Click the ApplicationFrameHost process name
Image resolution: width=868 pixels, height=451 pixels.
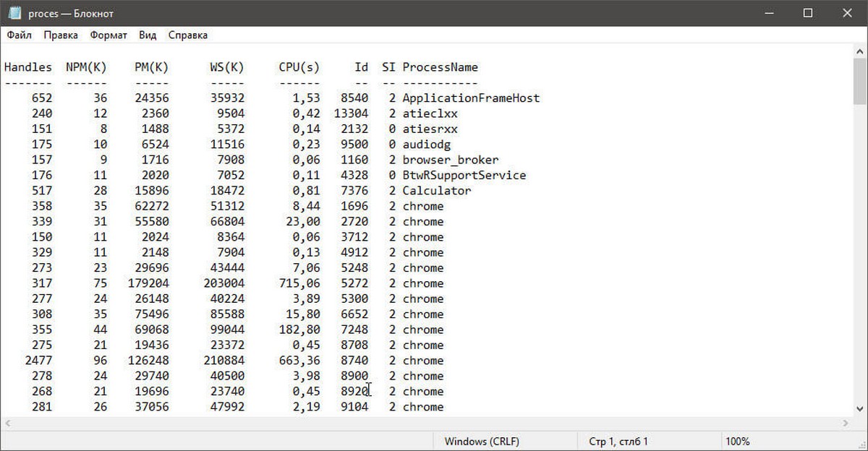click(472, 98)
